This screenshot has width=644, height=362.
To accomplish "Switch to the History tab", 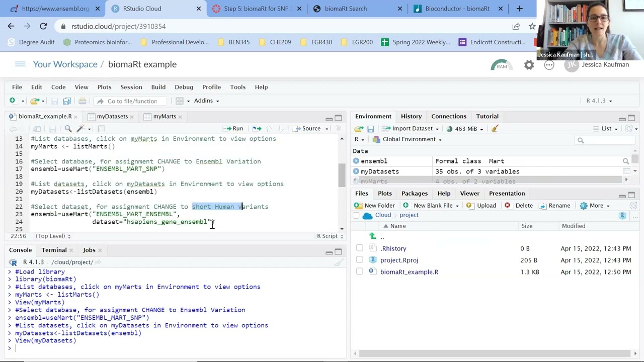I will click(x=411, y=116).
